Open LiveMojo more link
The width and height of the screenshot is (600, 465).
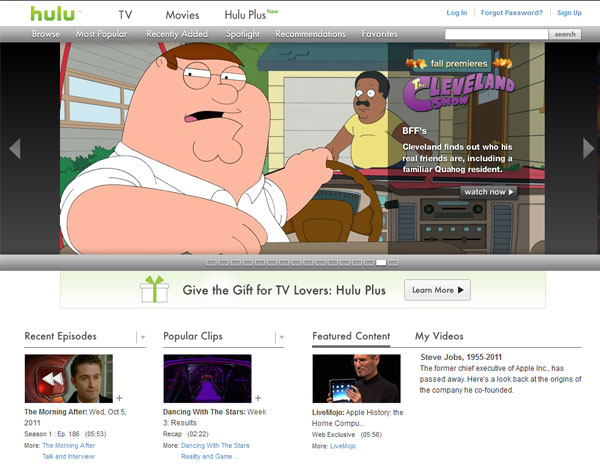[x=343, y=446]
